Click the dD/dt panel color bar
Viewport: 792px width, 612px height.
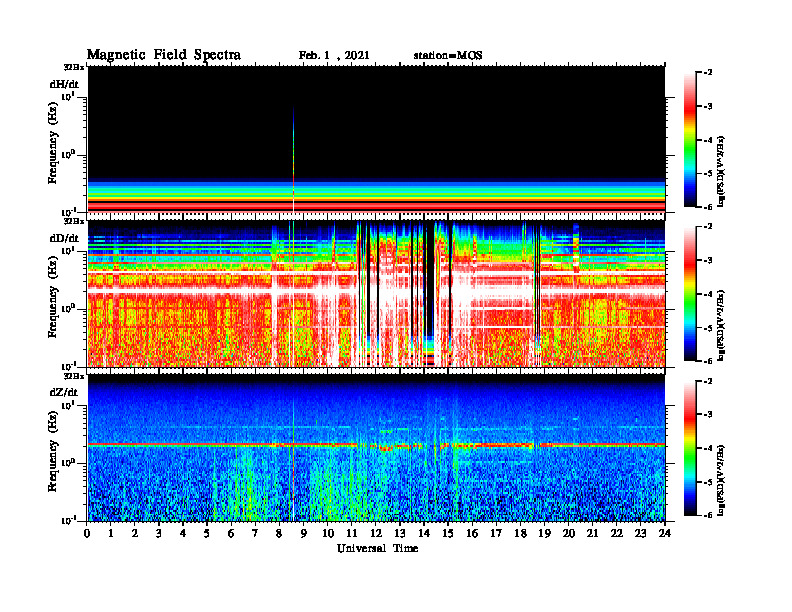689,294
